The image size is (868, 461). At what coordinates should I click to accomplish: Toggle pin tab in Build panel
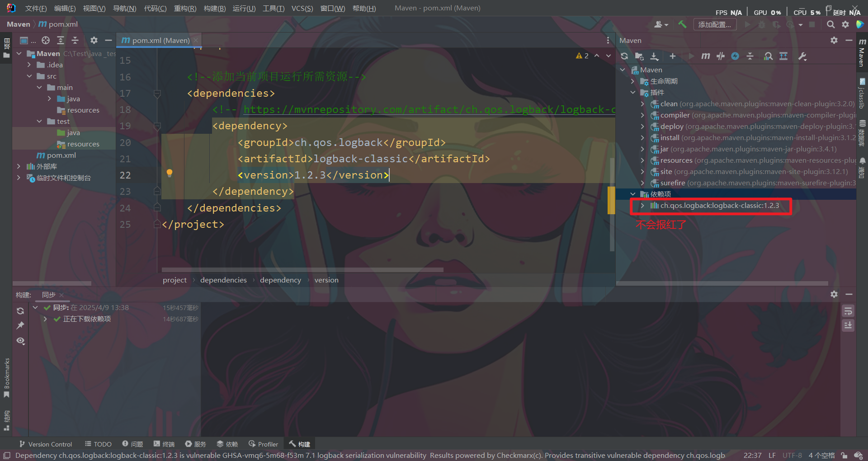(x=20, y=325)
